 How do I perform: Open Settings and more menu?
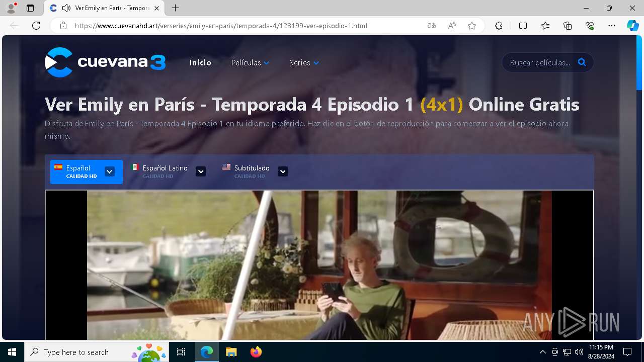tap(612, 26)
